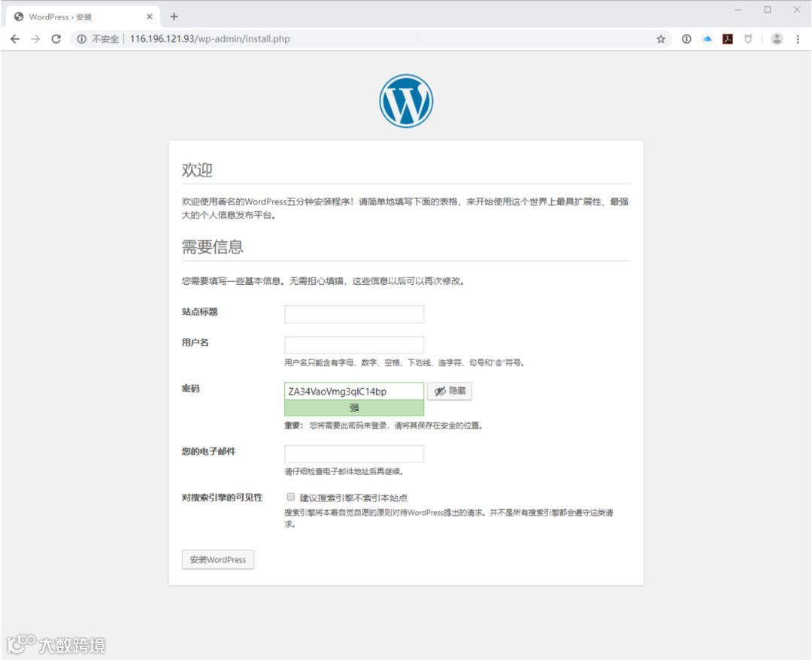Image resolution: width=812 pixels, height=660 pixels.
Task: Click the 用户名 label
Action: 195,342
